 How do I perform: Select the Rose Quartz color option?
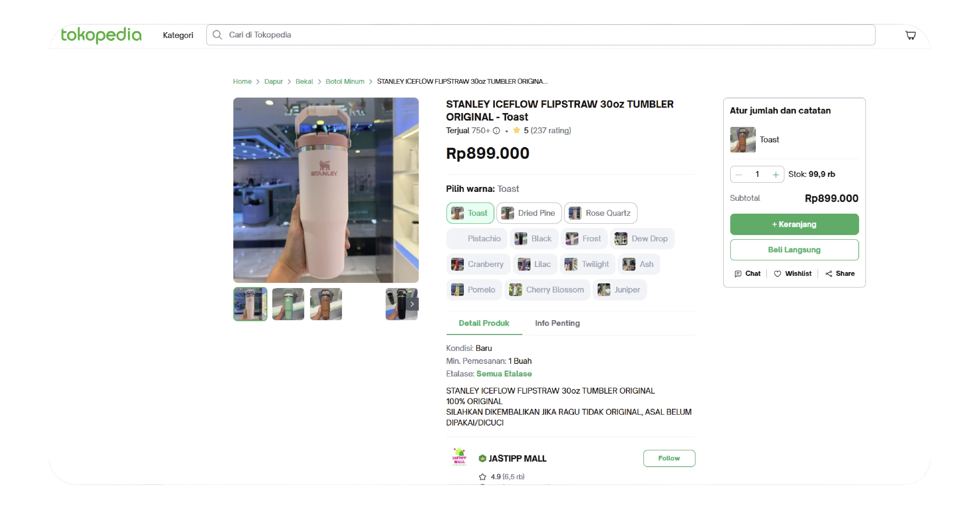[600, 213]
